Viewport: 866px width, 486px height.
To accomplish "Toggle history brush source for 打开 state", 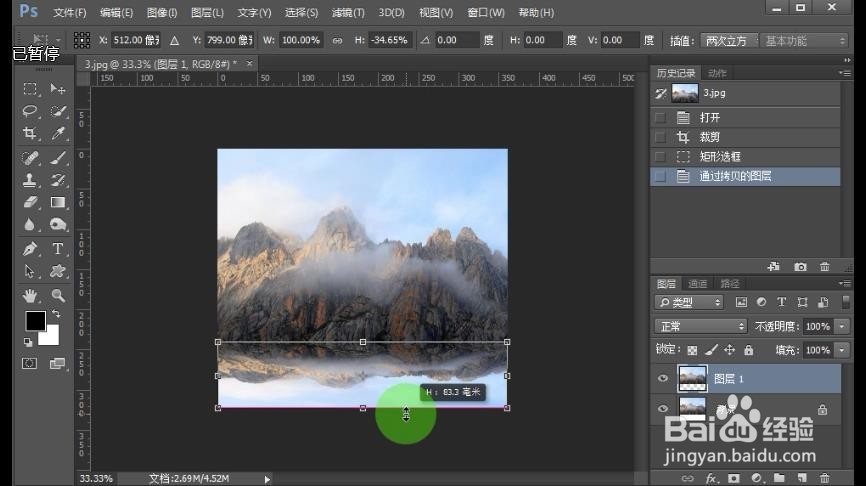I will pos(660,118).
